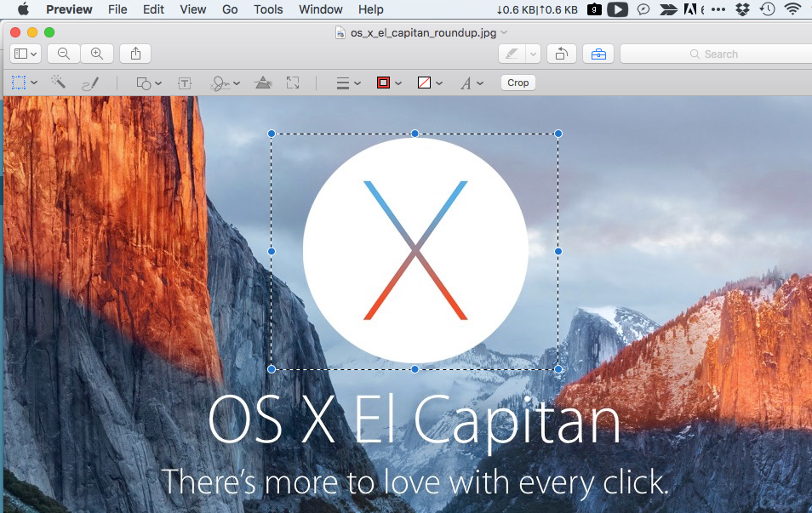Open the Edit menu
812x513 pixels.
pyautogui.click(x=153, y=9)
